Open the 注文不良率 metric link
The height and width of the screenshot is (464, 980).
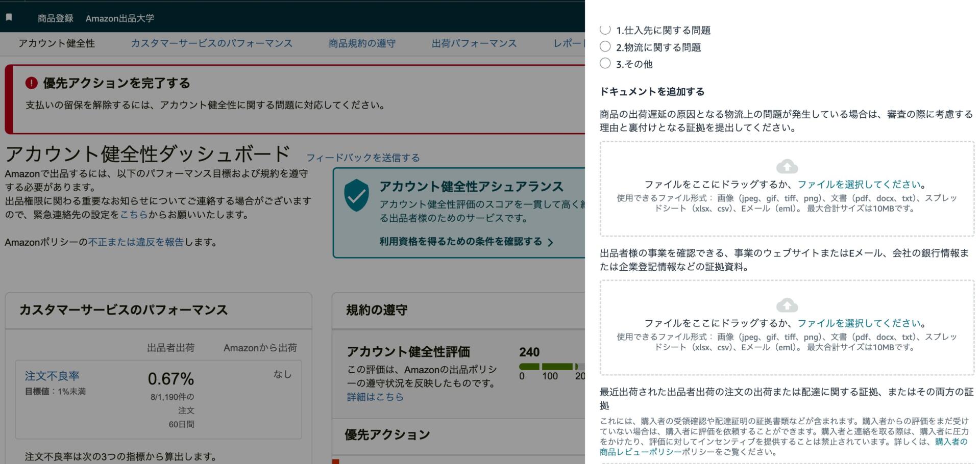[52, 376]
